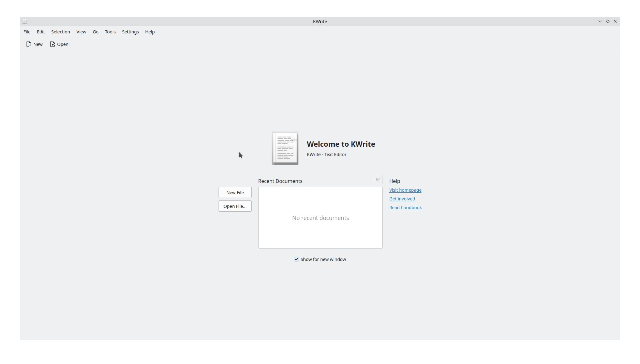Close the KWrite window
This screenshot has width=640, height=364.
(x=615, y=22)
